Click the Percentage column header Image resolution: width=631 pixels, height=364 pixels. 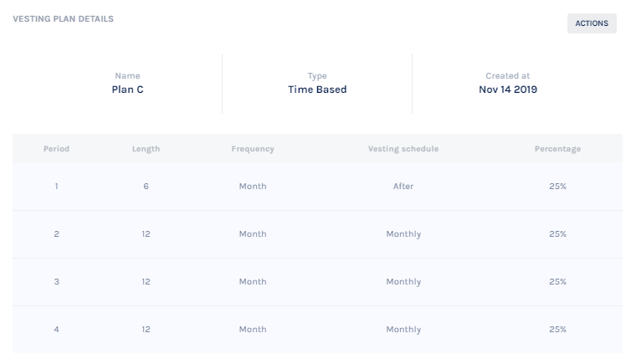coord(557,149)
